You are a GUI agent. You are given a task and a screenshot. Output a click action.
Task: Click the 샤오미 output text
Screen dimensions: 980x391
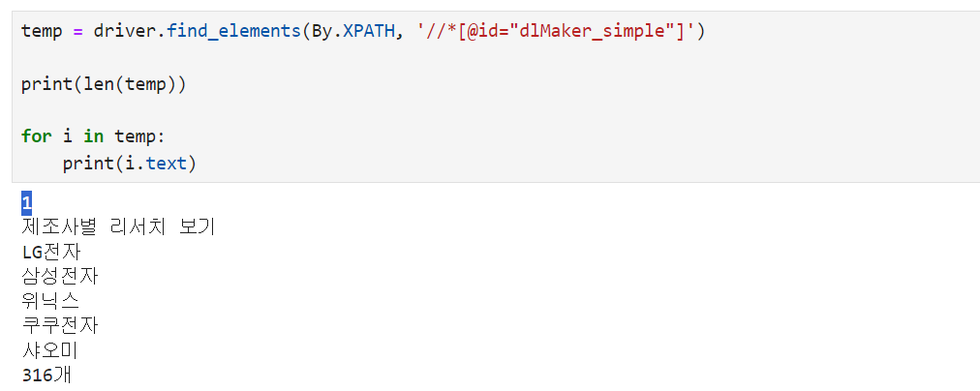(50, 350)
